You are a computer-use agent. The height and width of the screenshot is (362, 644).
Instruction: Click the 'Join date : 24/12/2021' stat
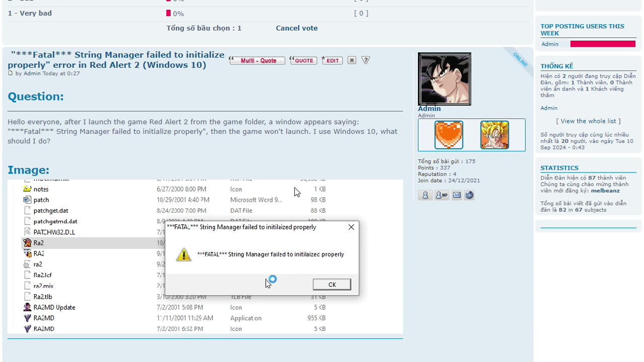click(449, 180)
